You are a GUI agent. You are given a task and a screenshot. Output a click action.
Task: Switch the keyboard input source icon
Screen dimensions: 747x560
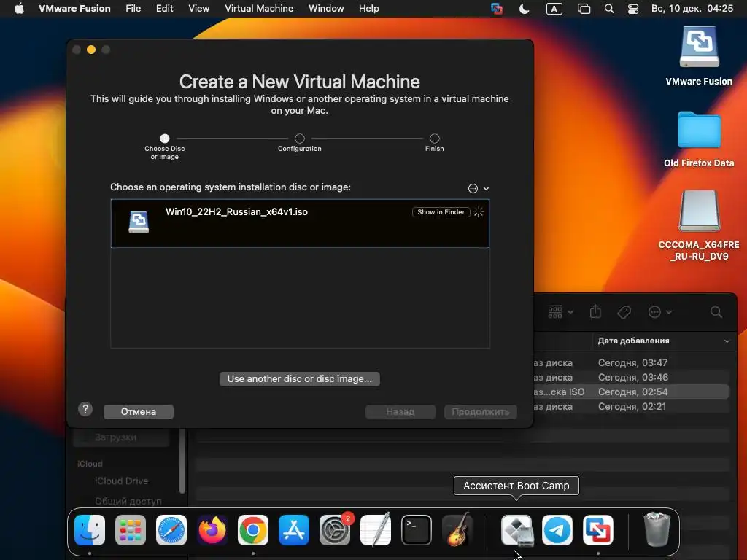554,9
